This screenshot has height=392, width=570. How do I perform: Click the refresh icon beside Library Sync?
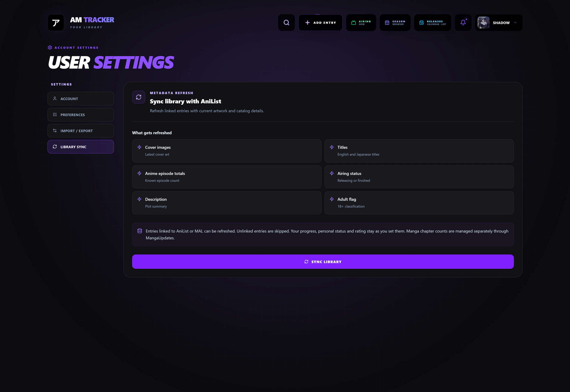55,147
